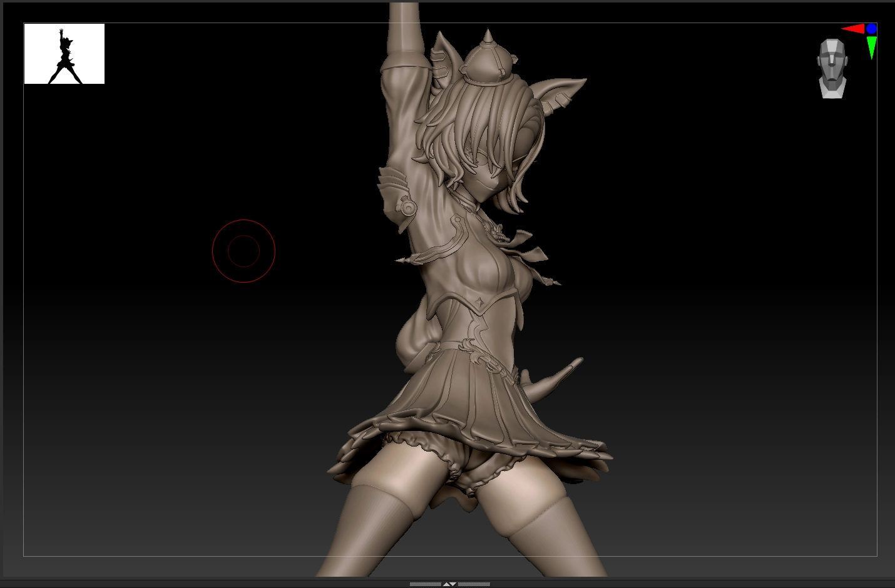The height and width of the screenshot is (588, 895).
Task: Click the silhouette preview thumbnail
Action: click(64, 54)
